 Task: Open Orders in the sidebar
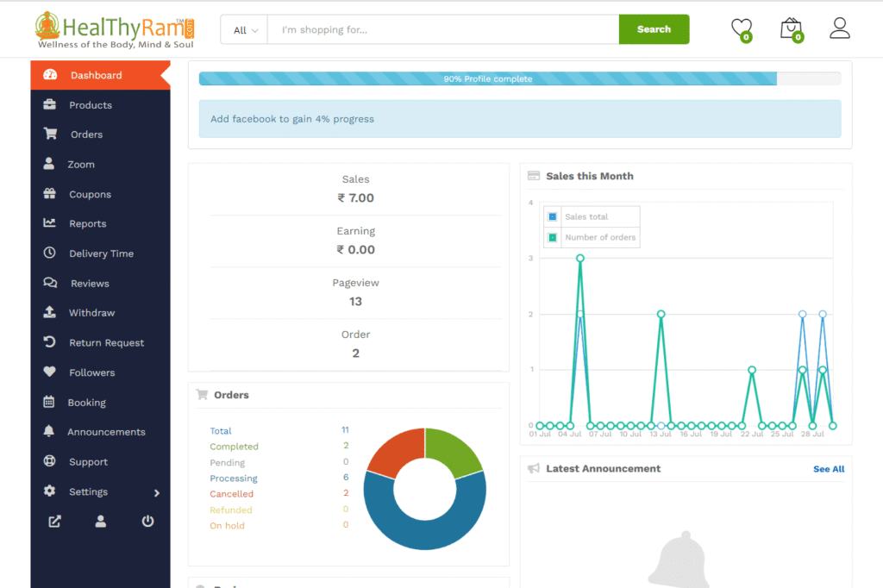pyautogui.click(x=100, y=134)
